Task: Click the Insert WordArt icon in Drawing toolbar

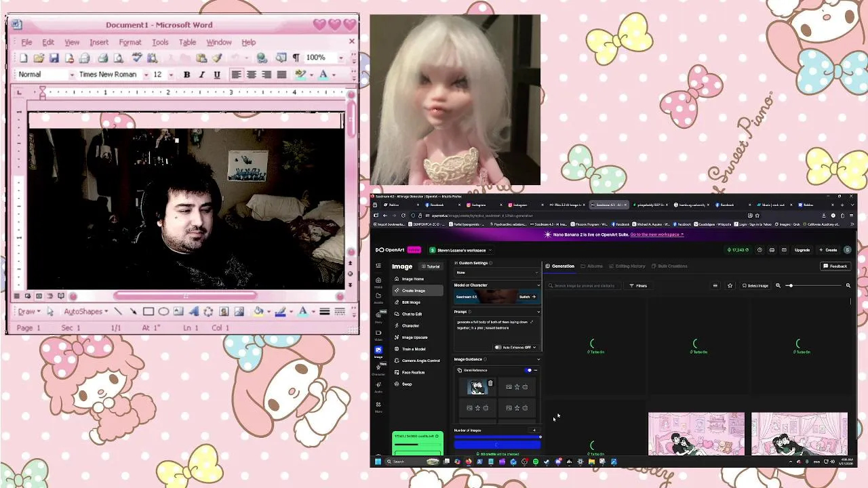Action: (193, 312)
